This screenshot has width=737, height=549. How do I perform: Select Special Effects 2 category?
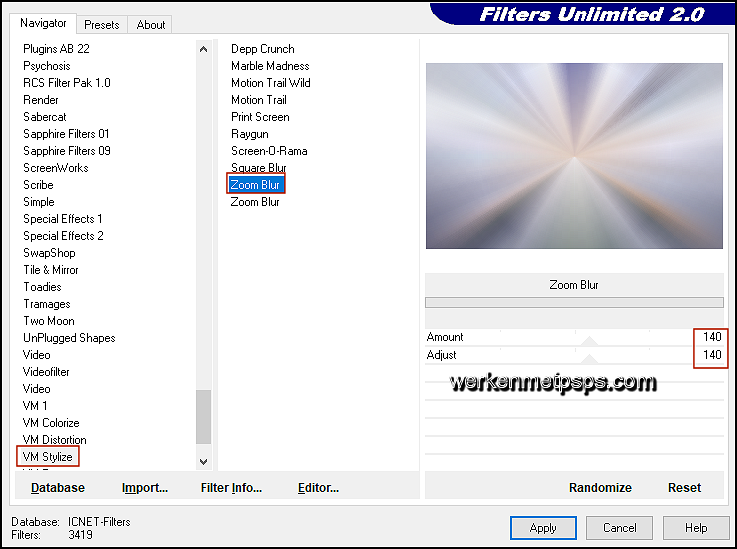63,236
